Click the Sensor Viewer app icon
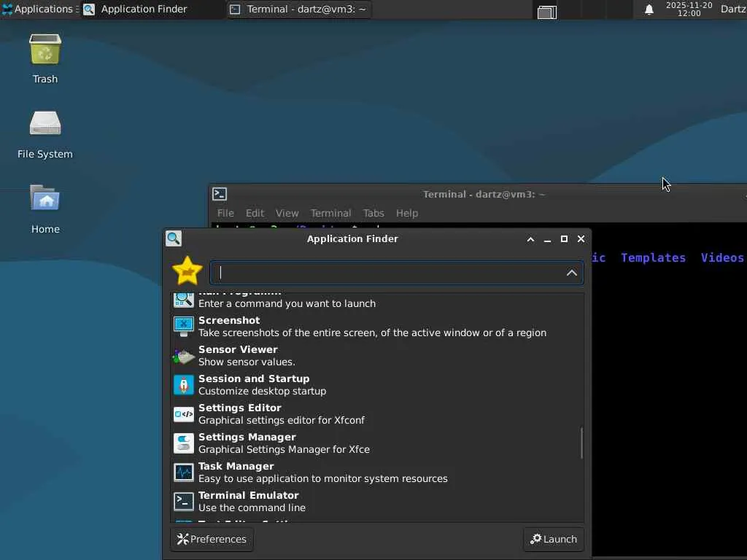Viewport: 747px width, 560px height. tap(183, 356)
